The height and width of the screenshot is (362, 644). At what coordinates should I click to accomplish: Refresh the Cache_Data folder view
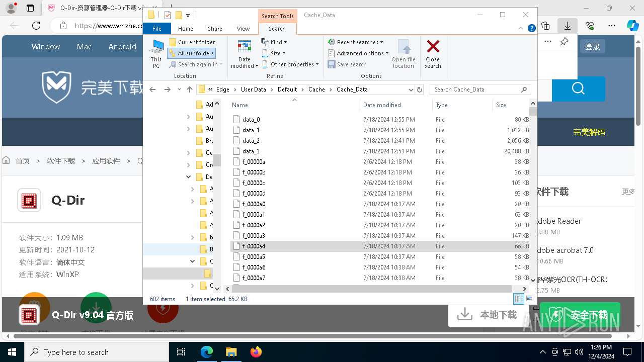coord(420,89)
